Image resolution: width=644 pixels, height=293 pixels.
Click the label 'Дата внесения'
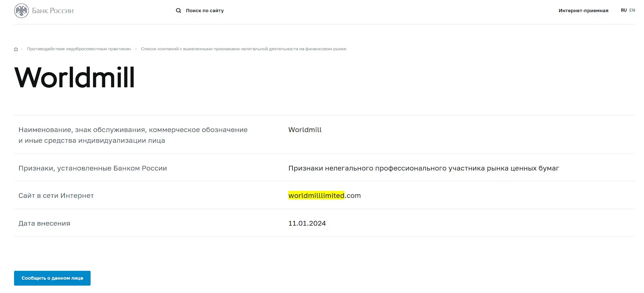(44, 223)
